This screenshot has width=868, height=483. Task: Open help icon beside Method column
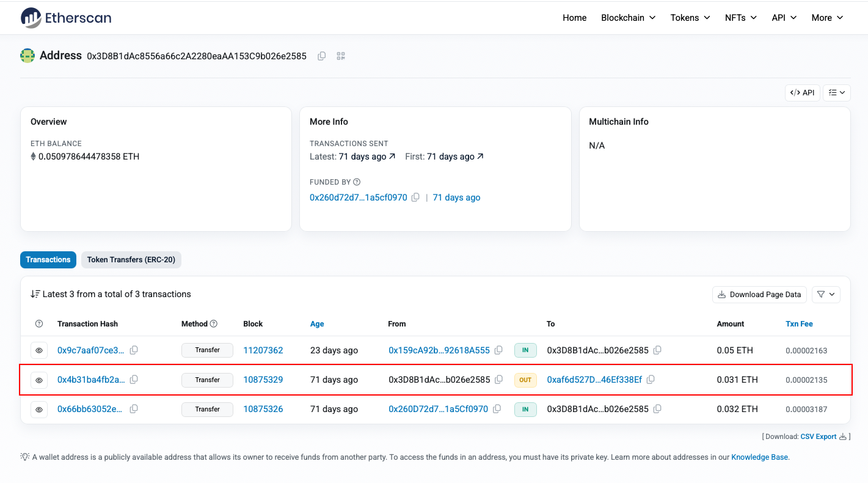point(214,324)
